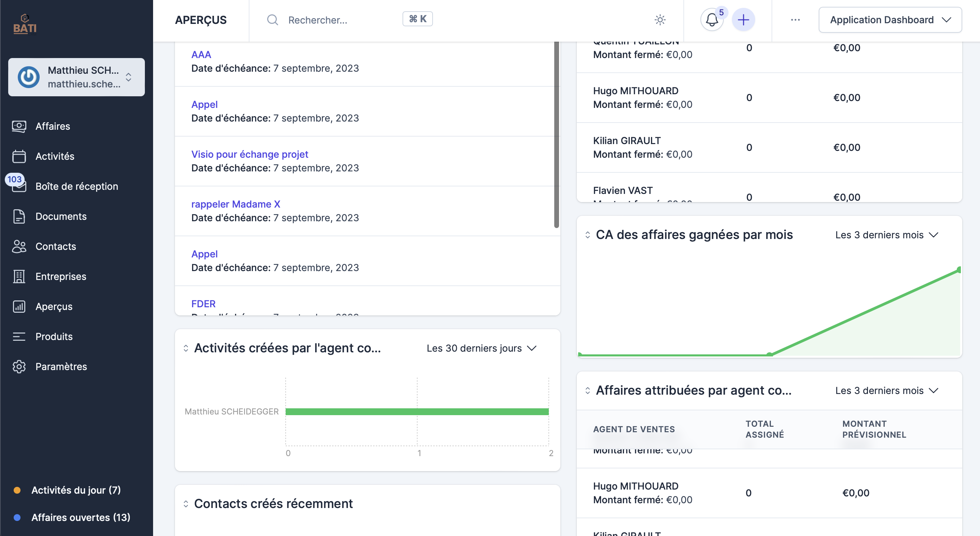The image size is (980, 536).
Task: Open the Application Dashboard dropdown
Action: pyautogui.click(x=890, y=20)
